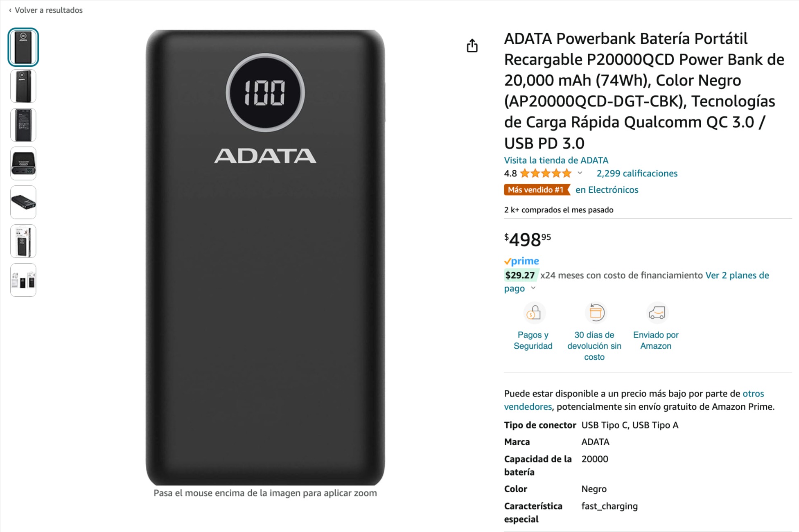This screenshot has width=799, height=532.
Task: Show the ports view thumbnail, fourth in list
Action: [23, 164]
